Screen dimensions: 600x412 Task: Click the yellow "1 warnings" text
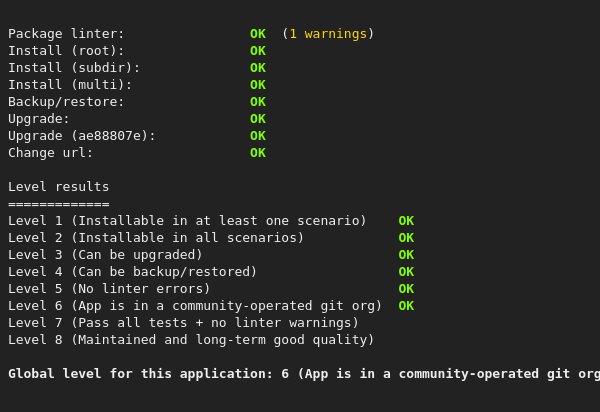pos(327,34)
